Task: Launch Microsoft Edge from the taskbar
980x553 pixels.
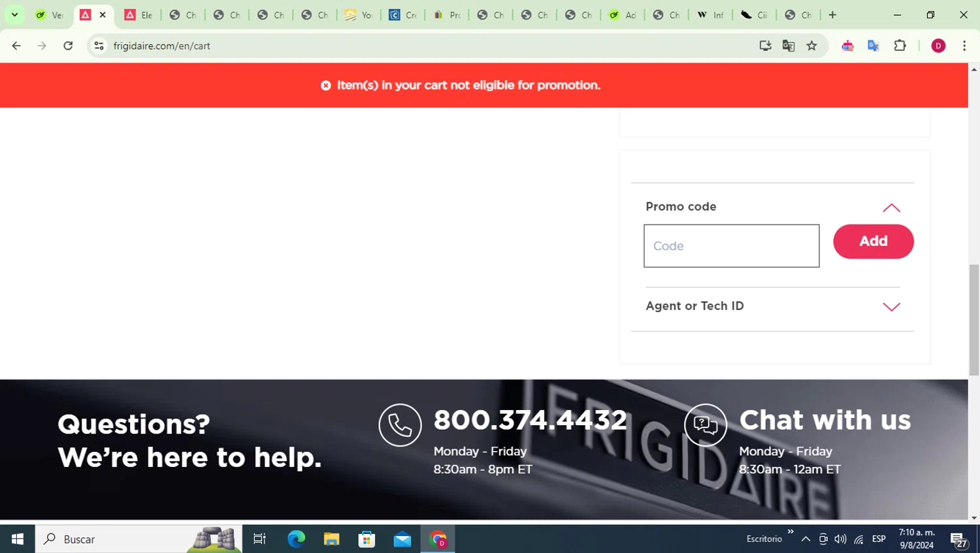Action: (296, 539)
